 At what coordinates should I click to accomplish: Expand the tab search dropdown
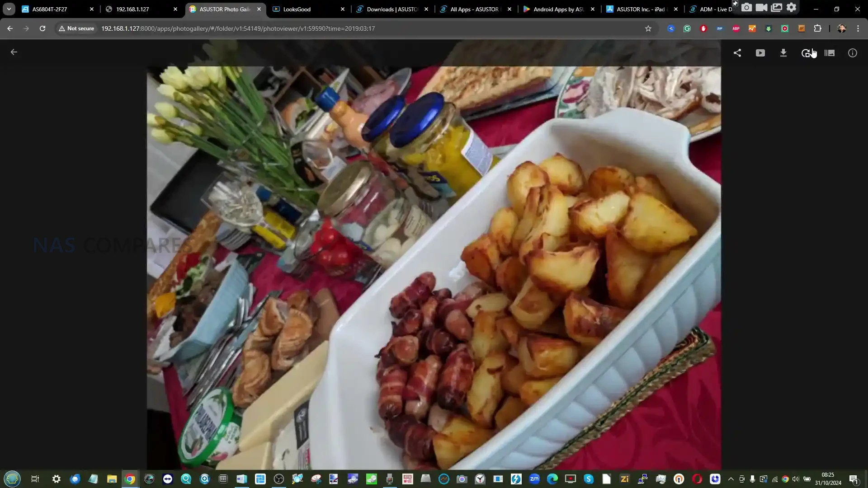pyautogui.click(x=9, y=9)
